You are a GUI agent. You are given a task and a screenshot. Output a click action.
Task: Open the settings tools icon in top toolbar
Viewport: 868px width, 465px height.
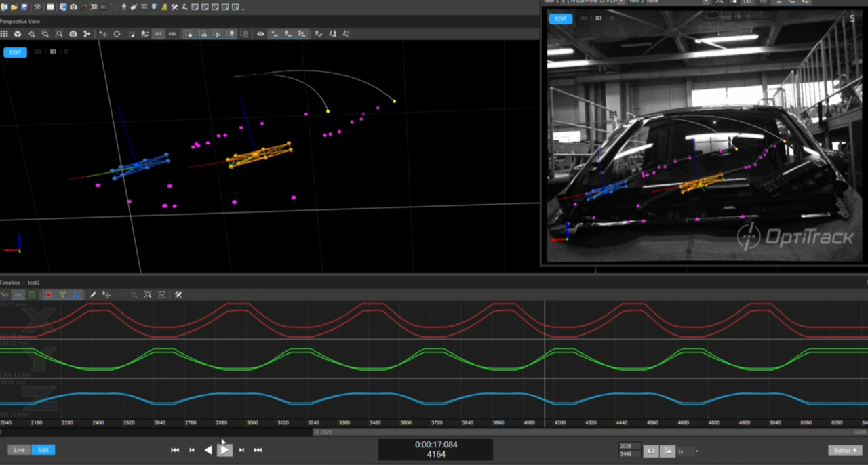(37, 7)
